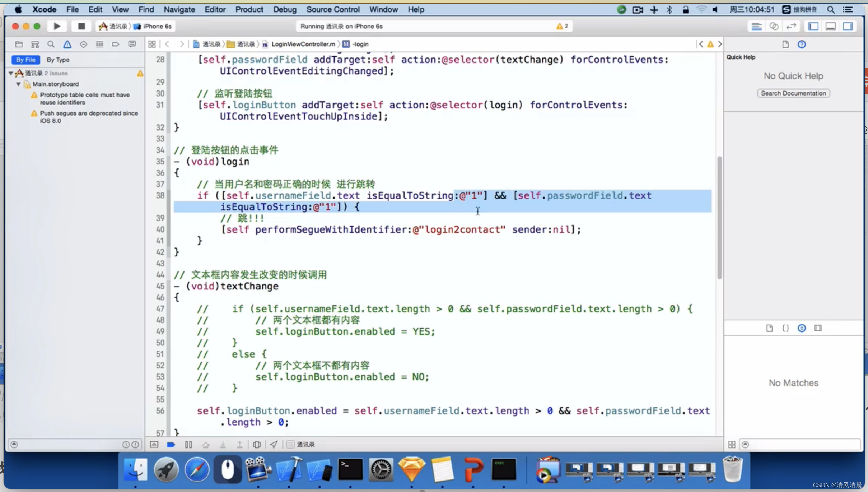Toggle the Navigator panel visibility

click(813, 26)
